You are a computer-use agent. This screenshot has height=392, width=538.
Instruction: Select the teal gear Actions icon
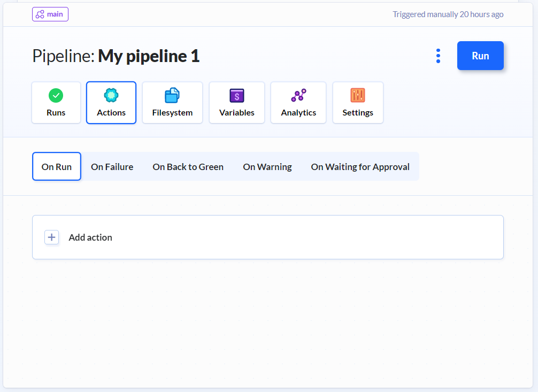[x=111, y=96]
